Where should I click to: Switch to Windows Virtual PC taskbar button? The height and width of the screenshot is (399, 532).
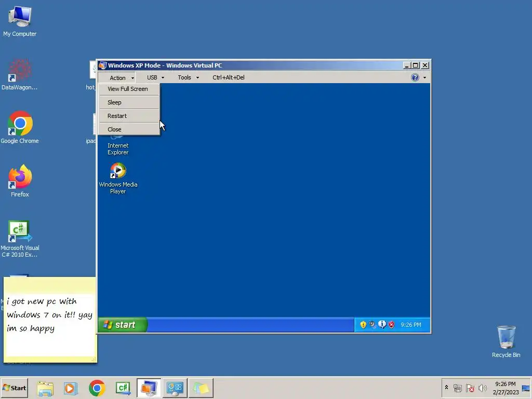coord(149,388)
